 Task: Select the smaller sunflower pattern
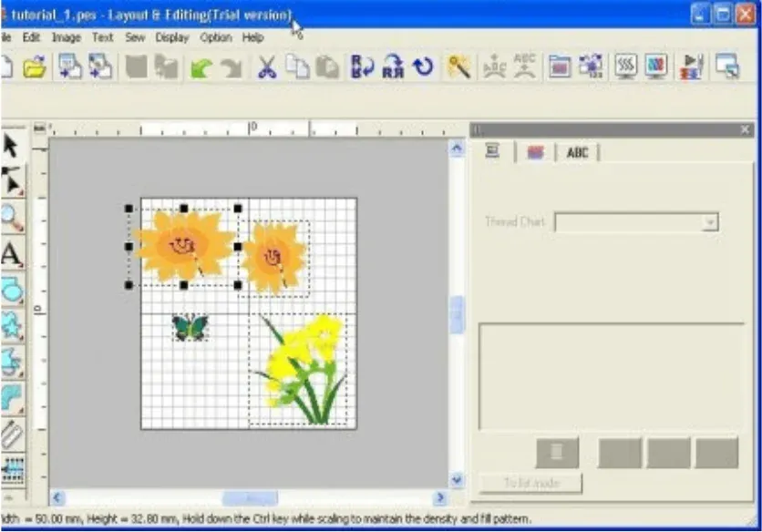click(x=274, y=258)
